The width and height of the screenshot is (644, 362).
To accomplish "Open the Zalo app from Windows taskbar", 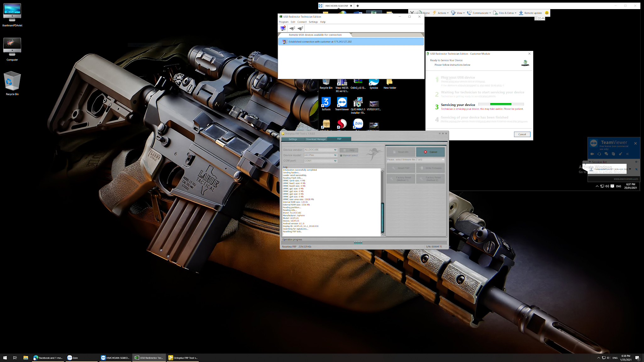I will (x=73, y=358).
